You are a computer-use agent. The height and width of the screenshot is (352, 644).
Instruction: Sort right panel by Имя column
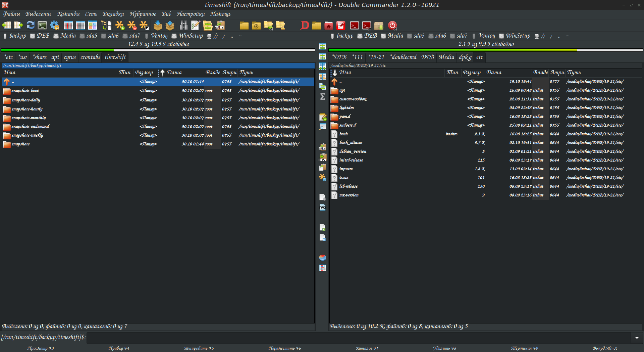pyautogui.click(x=345, y=73)
